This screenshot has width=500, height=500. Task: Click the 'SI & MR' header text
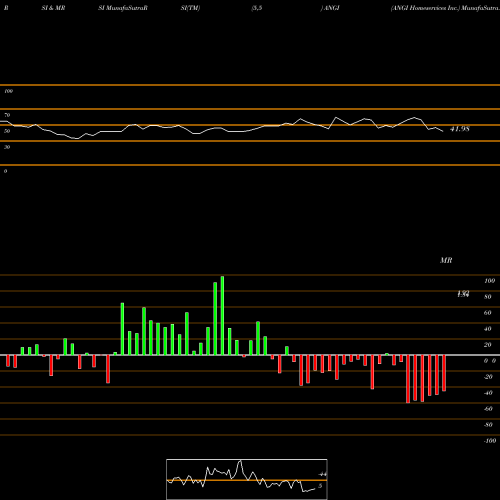53,8
